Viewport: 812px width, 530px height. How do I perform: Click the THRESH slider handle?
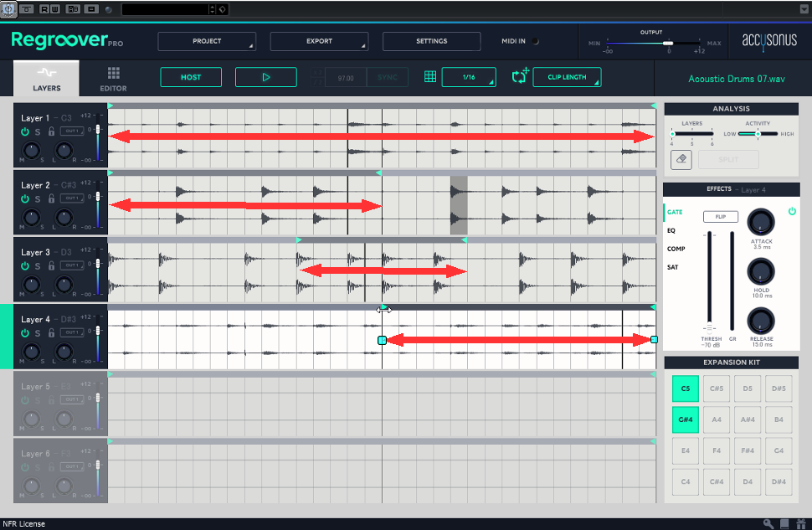[710, 328]
